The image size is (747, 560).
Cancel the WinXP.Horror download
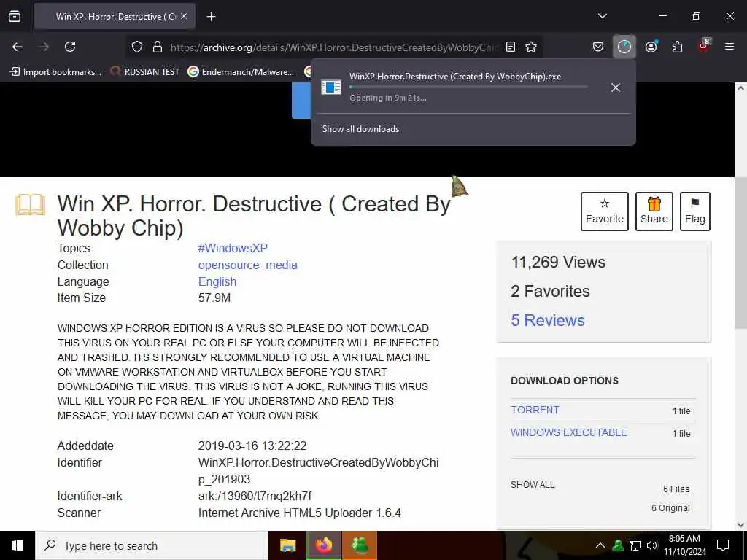616,87
